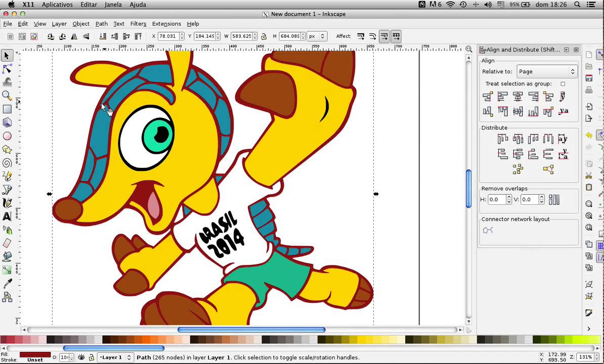The image size is (604, 364).
Task: Select the Spiral tool
Action: tap(7, 163)
